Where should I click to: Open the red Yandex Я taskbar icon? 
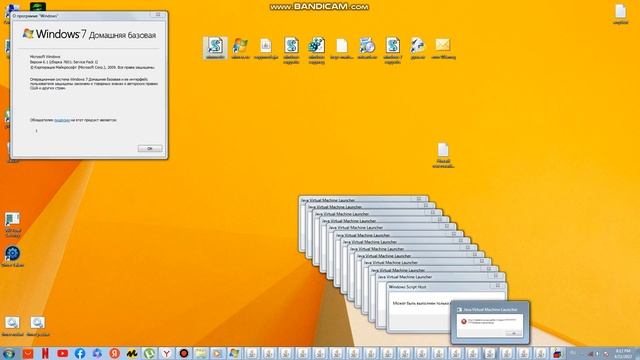click(114, 353)
